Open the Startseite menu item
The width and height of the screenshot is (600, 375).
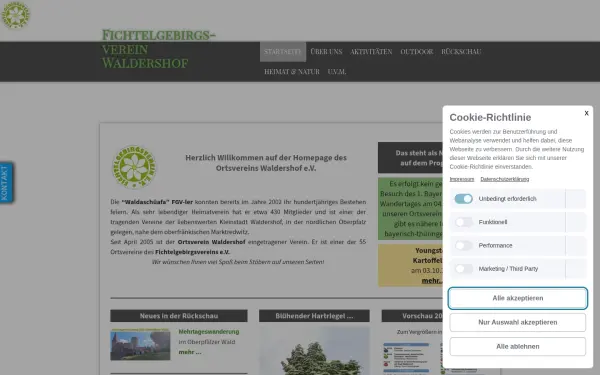283,52
